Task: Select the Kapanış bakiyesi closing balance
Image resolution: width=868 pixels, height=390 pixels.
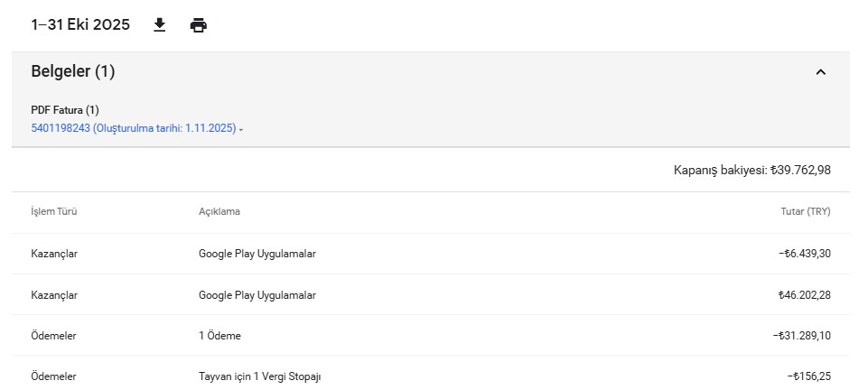Action: click(x=751, y=171)
